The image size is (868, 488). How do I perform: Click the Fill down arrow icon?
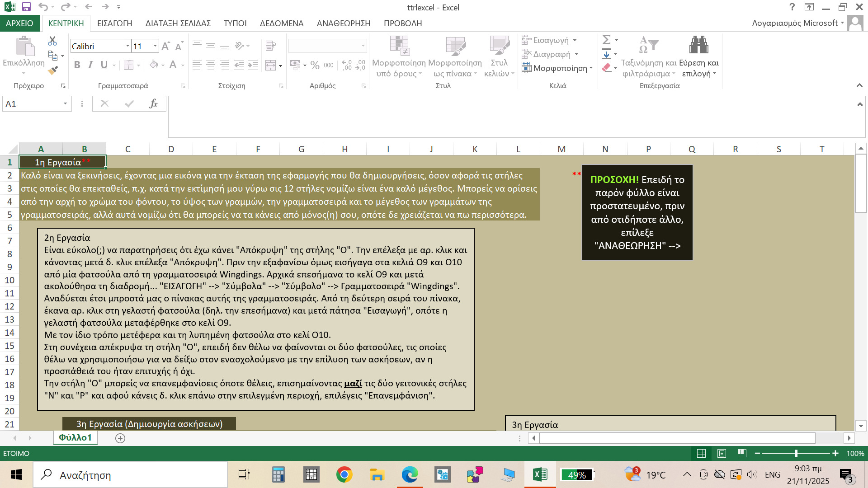(x=607, y=54)
